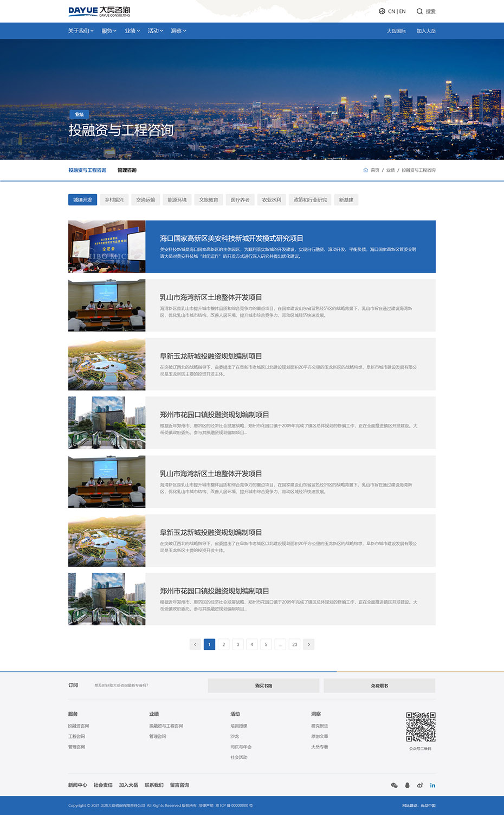Open the 阜新玉龙新城 aerial thumbnail
The width and height of the screenshot is (504, 815).
point(107,364)
